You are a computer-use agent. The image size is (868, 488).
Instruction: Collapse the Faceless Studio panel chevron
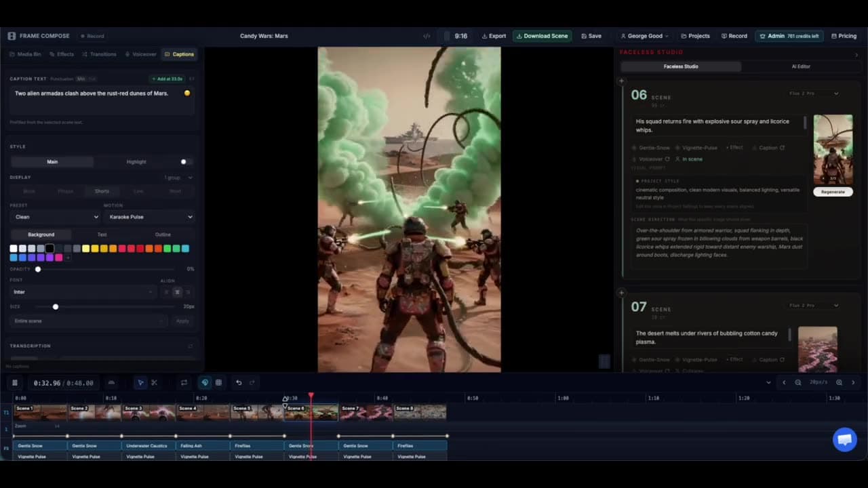[856, 54]
